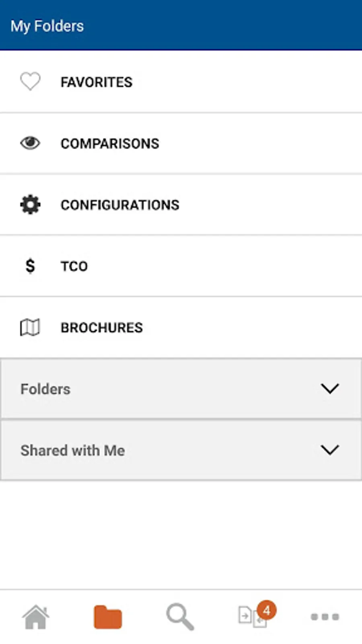The height and width of the screenshot is (644, 362).
Task: Expand the Shared with Me chevron
Action: pyautogui.click(x=330, y=450)
